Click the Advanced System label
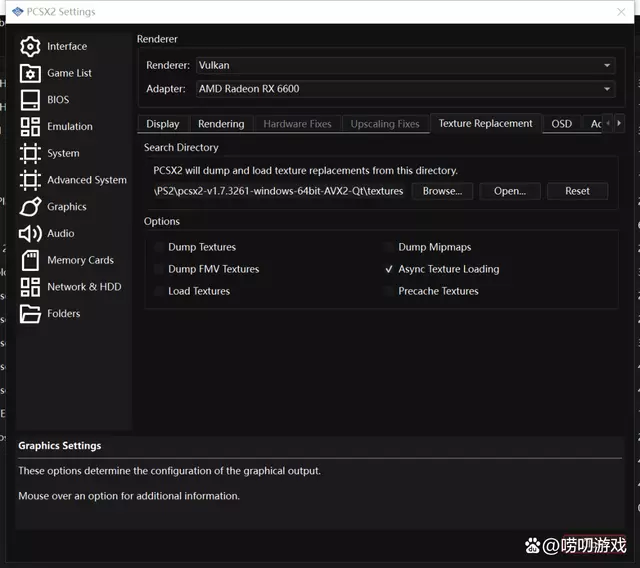 (x=87, y=180)
